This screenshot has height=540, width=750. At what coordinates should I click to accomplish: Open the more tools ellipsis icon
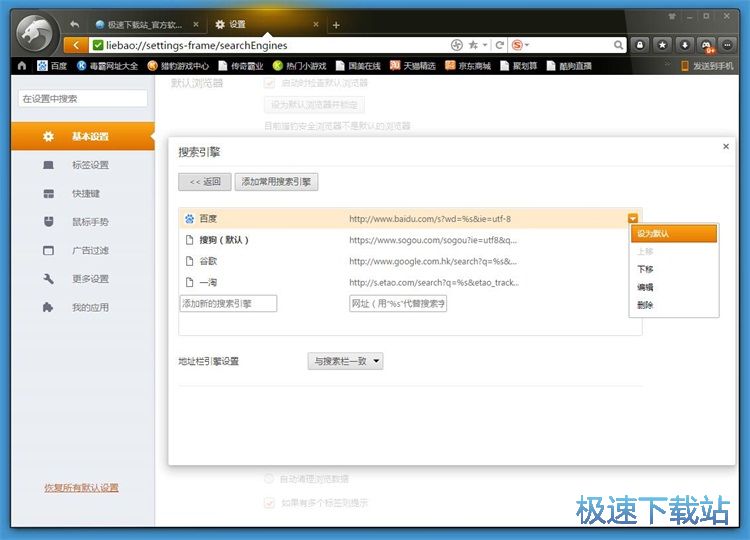point(728,45)
